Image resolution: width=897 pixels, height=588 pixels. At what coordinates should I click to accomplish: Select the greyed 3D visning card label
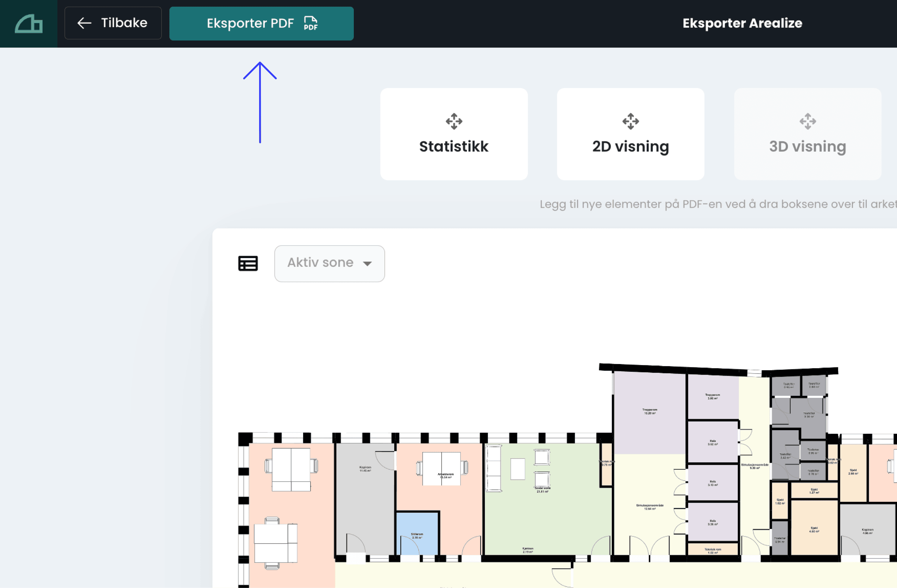click(807, 146)
